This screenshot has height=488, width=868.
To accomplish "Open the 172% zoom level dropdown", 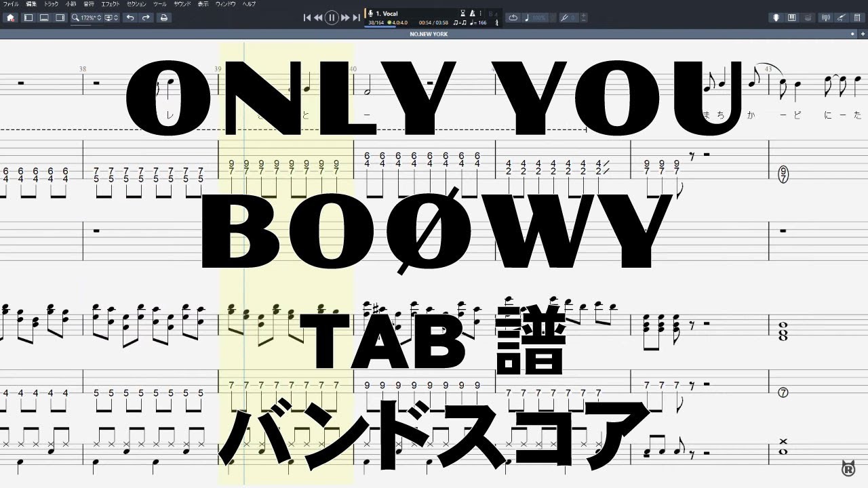I will click(92, 18).
